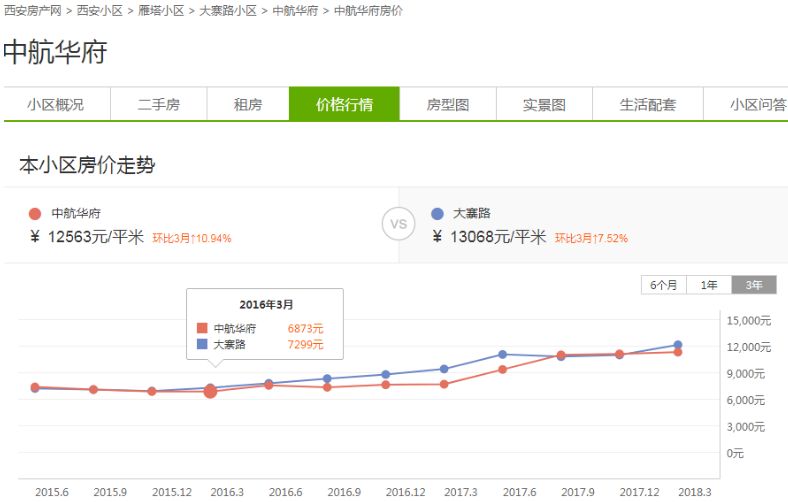Screen dimensions: 788x502
Task: Click the 9,000元 axis label
Action: (x=746, y=374)
